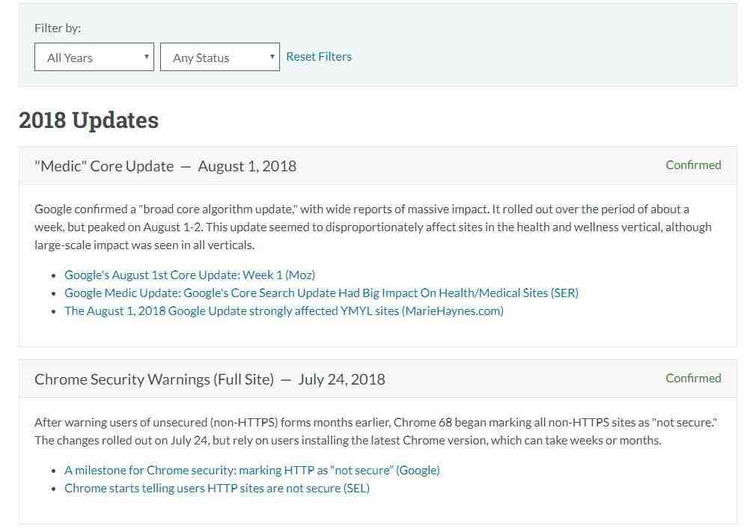The image size is (756, 532).
Task: Click the July 24, 2018 date text
Action: (x=341, y=379)
